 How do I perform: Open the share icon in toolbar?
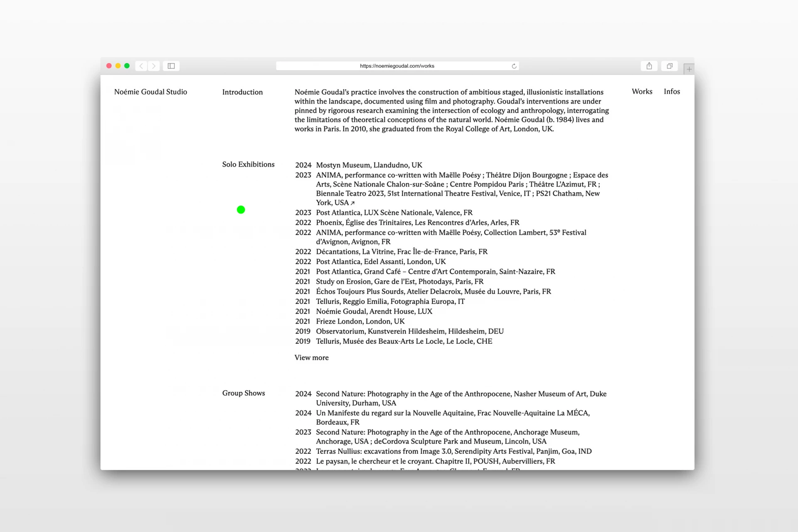click(x=649, y=66)
